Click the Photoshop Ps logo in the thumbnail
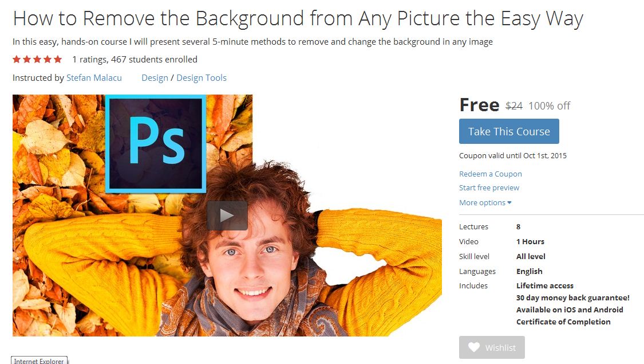The image size is (644, 364). [x=156, y=144]
